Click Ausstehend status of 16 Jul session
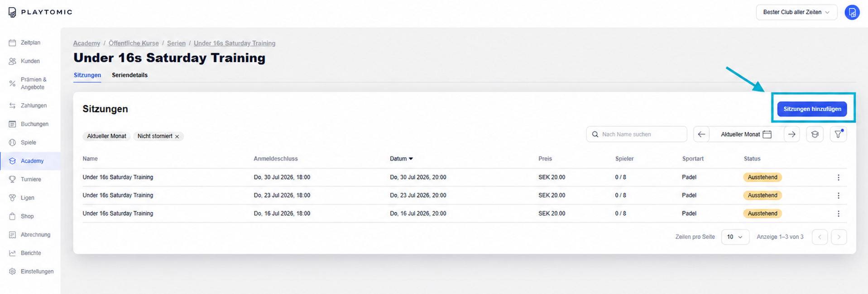Image resolution: width=868 pixels, height=294 pixels. (762, 213)
